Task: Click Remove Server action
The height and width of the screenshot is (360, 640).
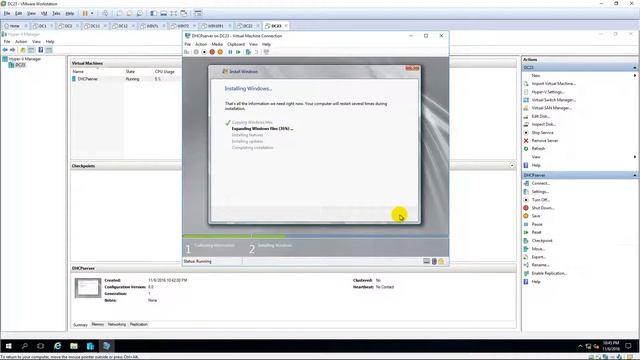Action: (544, 140)
